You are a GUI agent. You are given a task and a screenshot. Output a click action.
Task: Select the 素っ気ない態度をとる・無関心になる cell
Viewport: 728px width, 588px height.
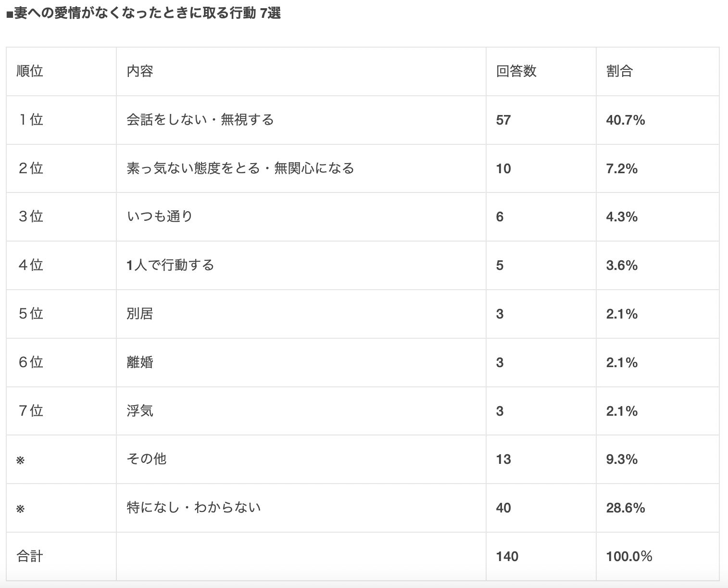(x=240, y=168)
